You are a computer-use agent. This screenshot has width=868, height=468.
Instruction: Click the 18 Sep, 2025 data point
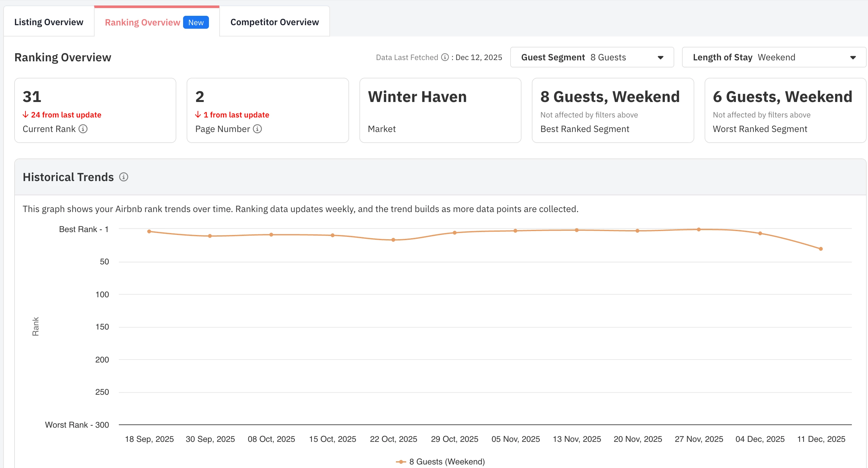coord(149,231)
